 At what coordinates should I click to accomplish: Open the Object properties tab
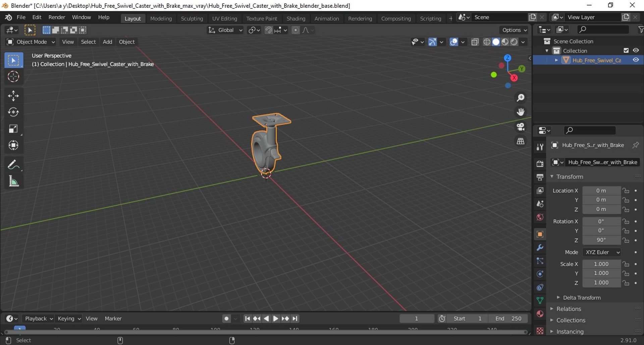(x=540, y=234)
